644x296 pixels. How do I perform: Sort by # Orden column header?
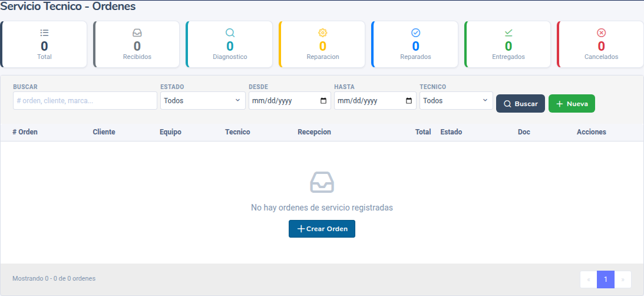point(25,132)
